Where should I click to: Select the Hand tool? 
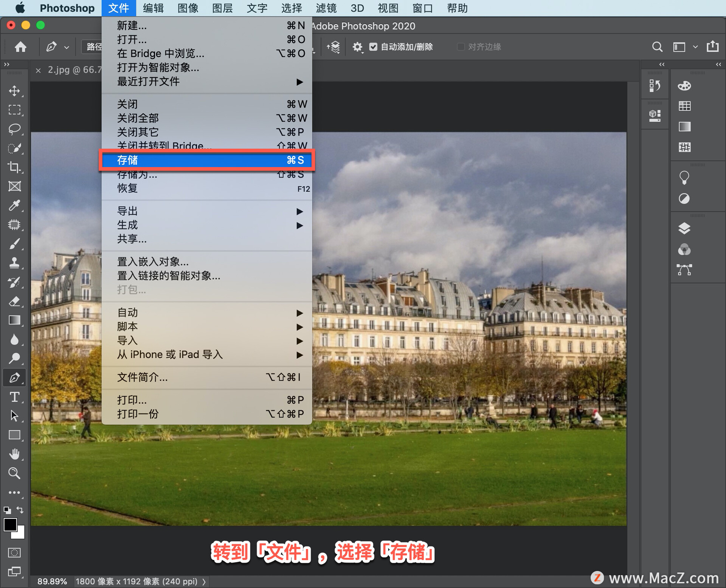click(14, 454)
